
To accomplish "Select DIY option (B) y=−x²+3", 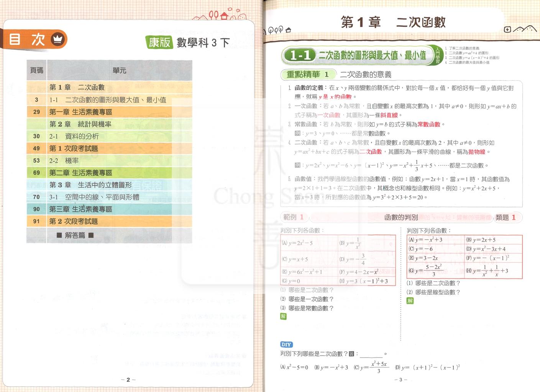I will [331, 367].
